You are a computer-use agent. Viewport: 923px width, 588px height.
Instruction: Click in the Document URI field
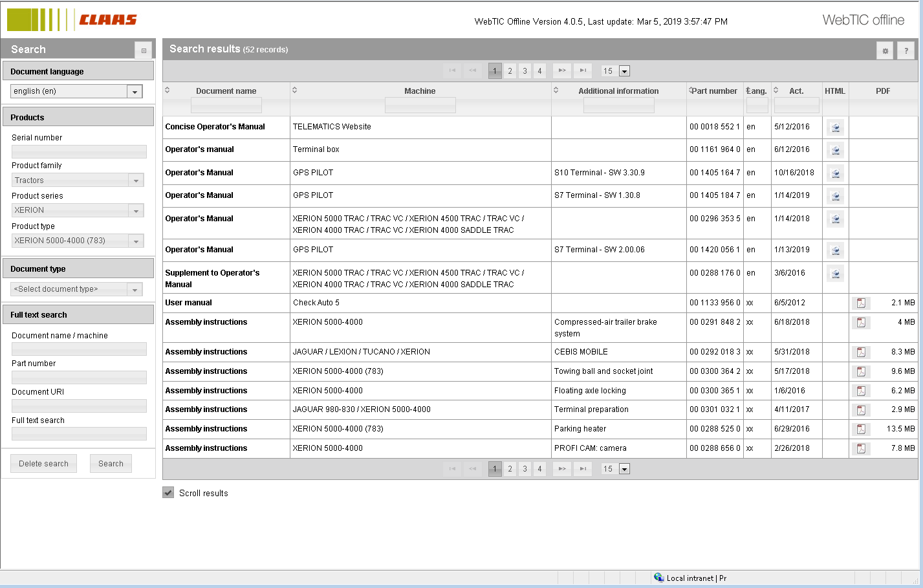(x=79, y=406)
